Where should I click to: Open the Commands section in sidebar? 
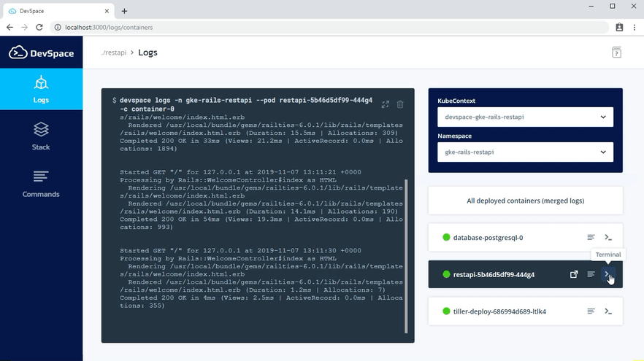[41, 183]
